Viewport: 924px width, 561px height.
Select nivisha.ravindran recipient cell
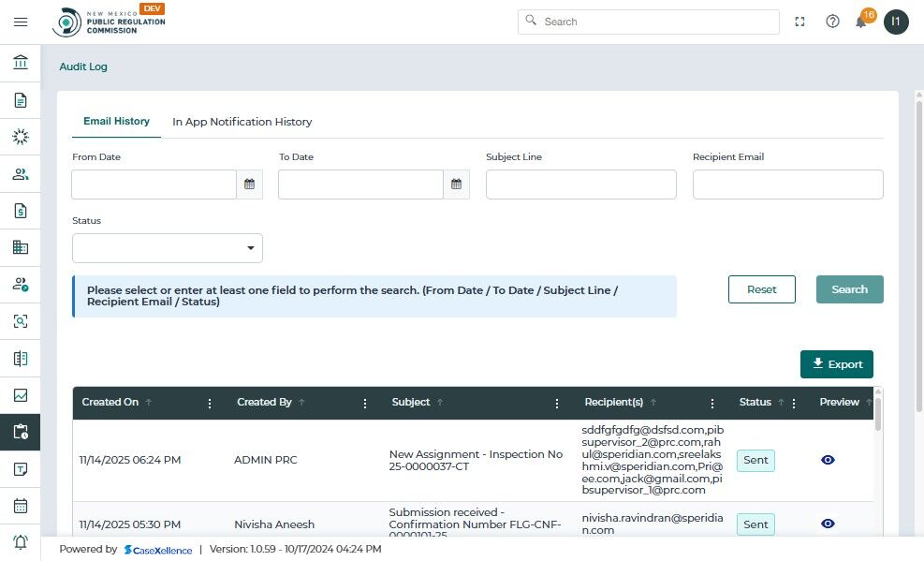(x=653, y=524)
